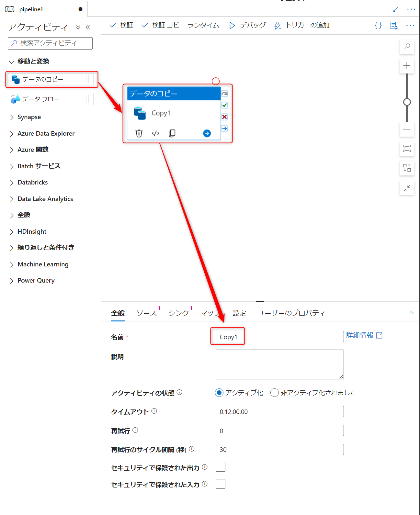The width and height of the screenshot is (420, 515).
Task: Expand the activities pane double-chevron down
Action: click(x=78, y=28)
